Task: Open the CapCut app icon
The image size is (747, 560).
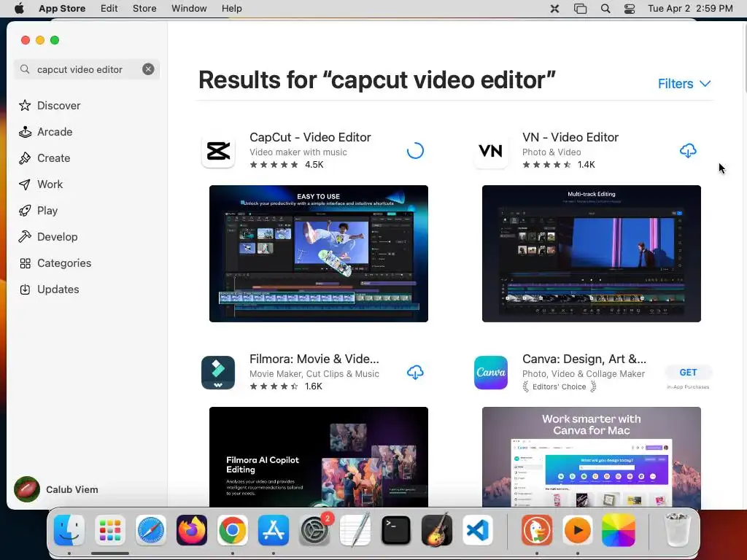Action: click(218, 151)
